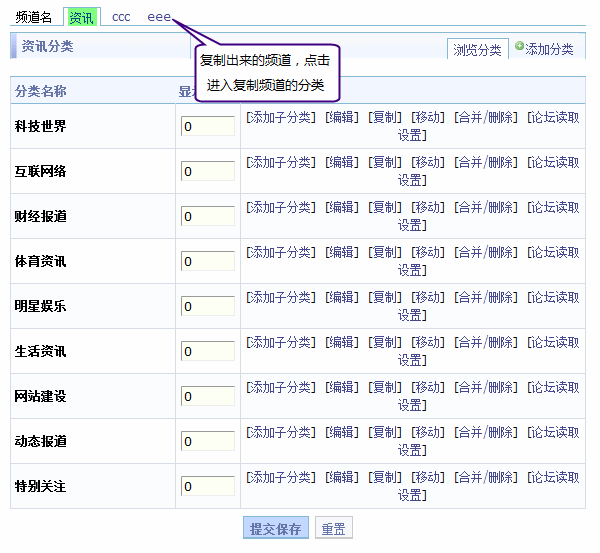Click the green plus icon beside 添加分类
Image resolution: width=600 pixels, height=553 pixels.
tap(519, 46)
